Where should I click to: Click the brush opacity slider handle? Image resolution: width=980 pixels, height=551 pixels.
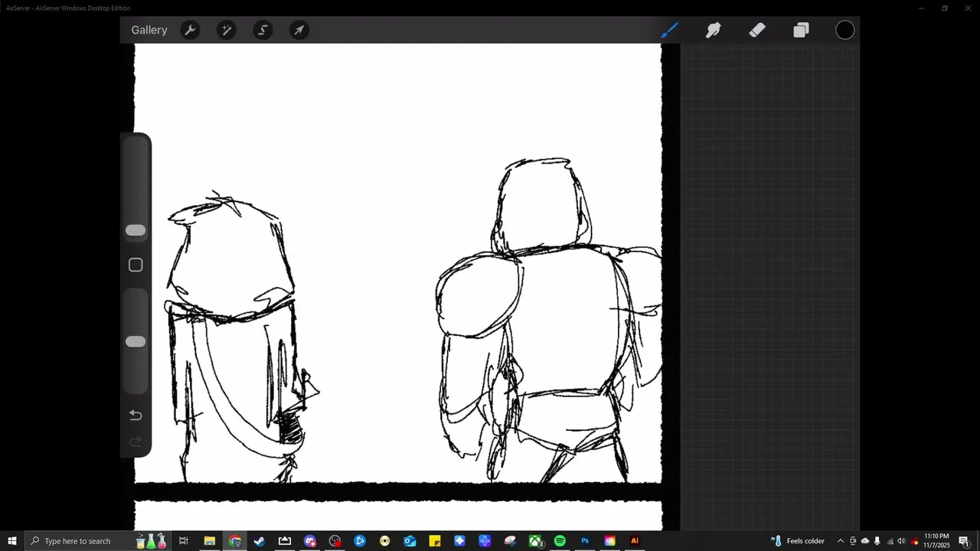[136, 341]
